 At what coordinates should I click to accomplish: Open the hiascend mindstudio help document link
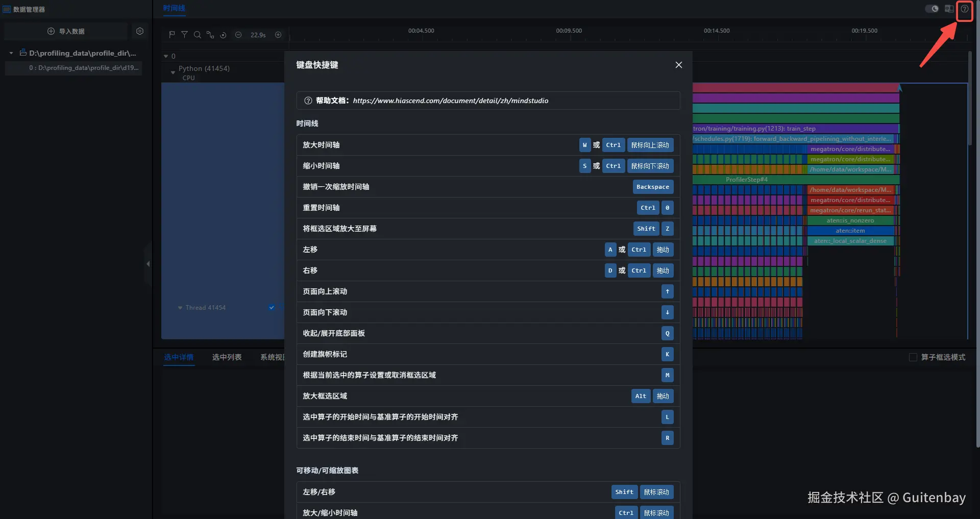click(x=451, y=101)
